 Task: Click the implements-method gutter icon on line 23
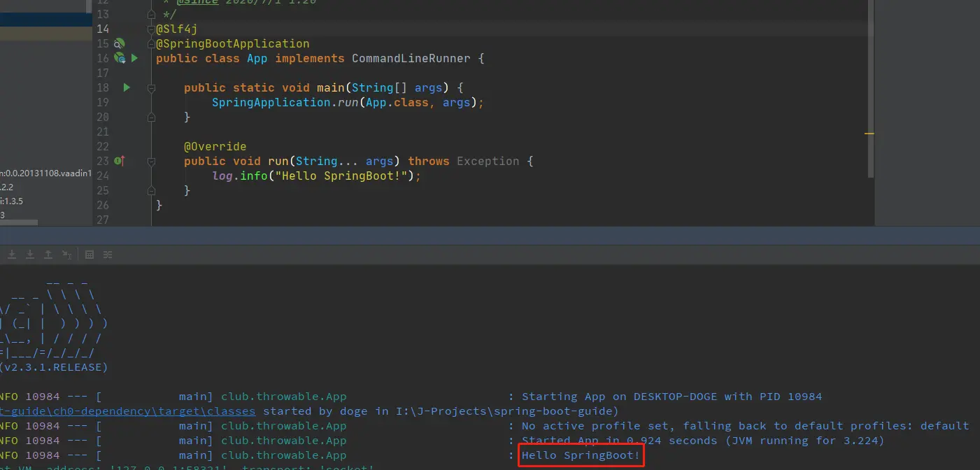click(x=119, y=161)
